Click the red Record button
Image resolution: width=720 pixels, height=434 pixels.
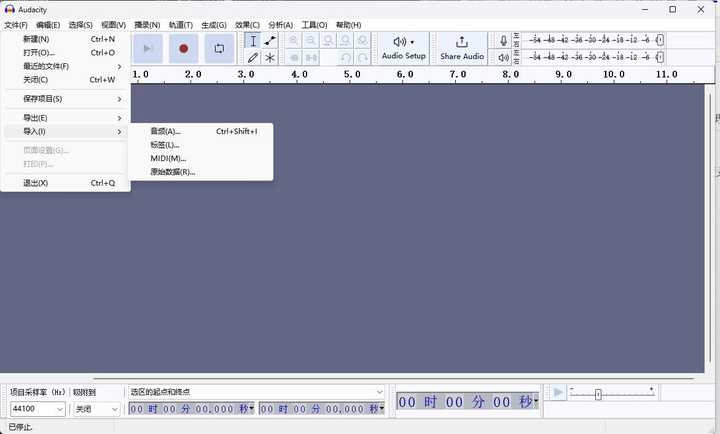(183, 48)
